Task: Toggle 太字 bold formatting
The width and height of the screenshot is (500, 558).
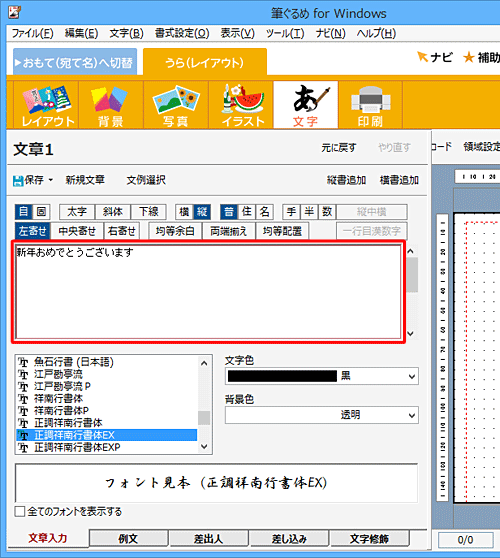Action: coord(77,212)
